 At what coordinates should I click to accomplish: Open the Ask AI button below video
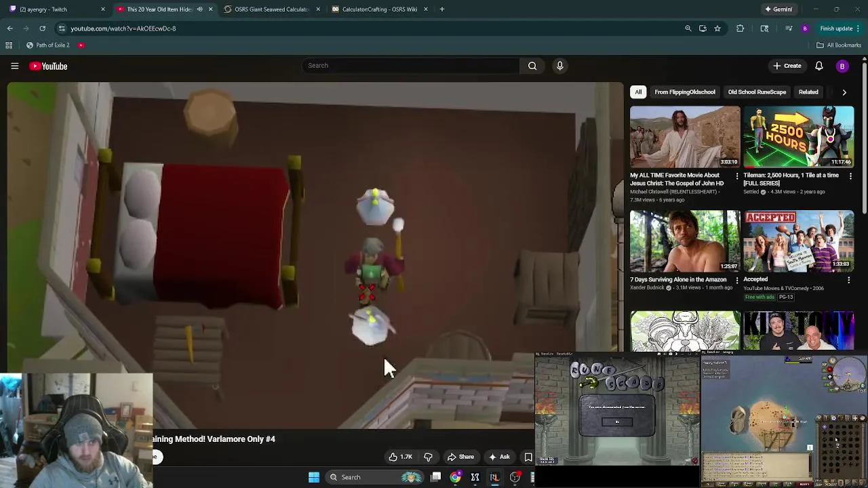pos(498,457)
